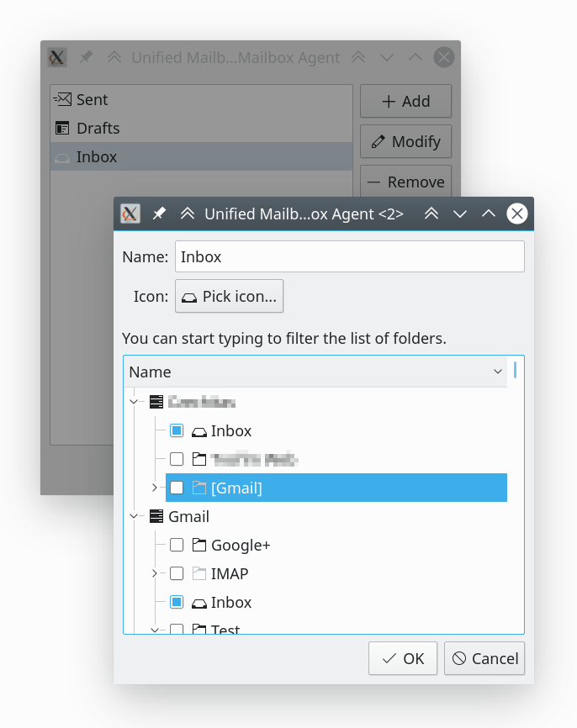Uncheck Inbox checkbox under Gmail account
This screenshot has height=728, width=577.
[x=177, y=602]
